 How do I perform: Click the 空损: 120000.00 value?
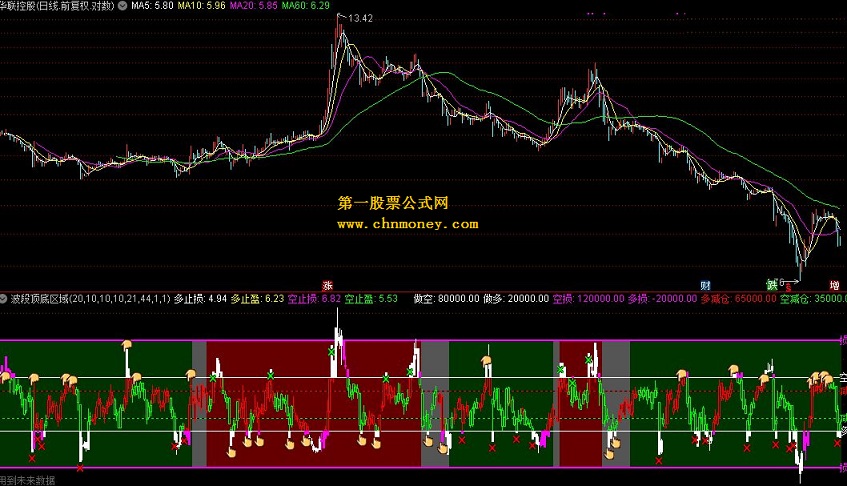[588, 299]
